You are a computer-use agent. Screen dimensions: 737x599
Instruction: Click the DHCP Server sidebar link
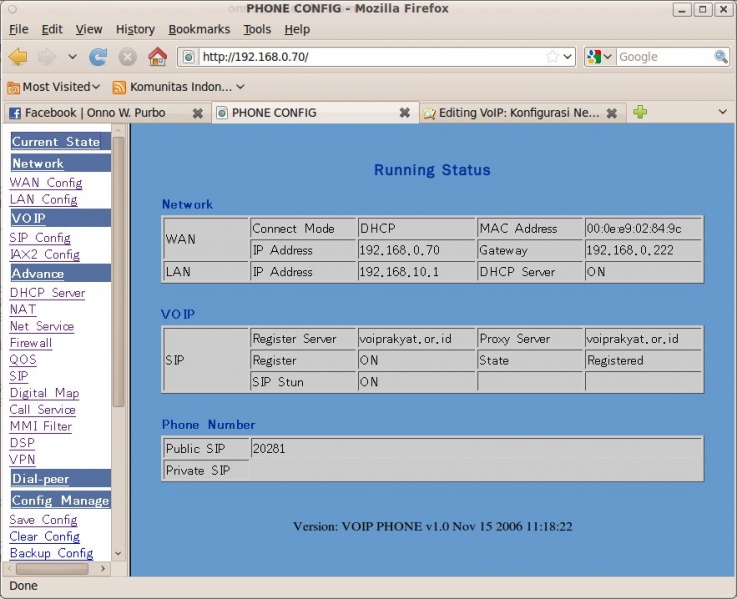pyautogui.click(x=47, y=293)
